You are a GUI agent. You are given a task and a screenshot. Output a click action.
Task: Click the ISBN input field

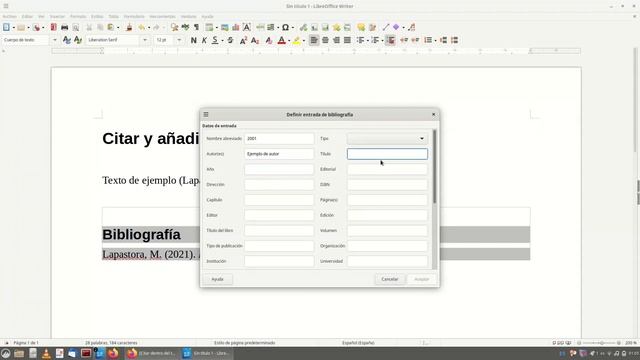pos(387,184)
